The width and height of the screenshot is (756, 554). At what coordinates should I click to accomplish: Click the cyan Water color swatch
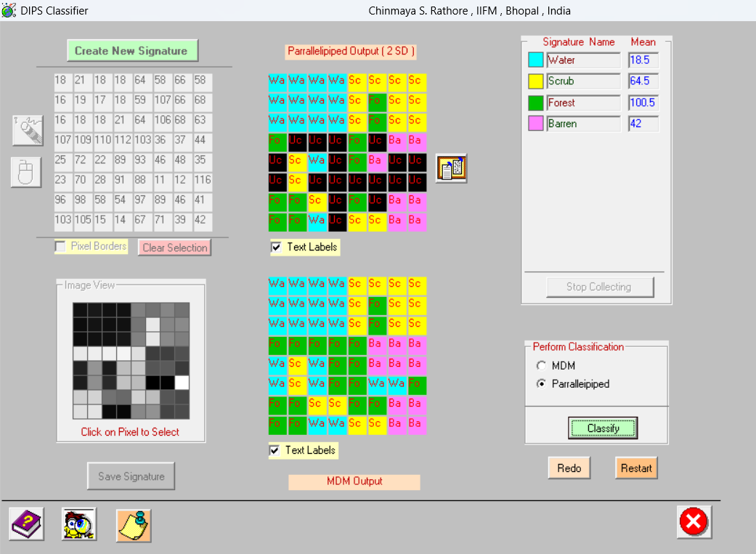[x=536, y=60]
